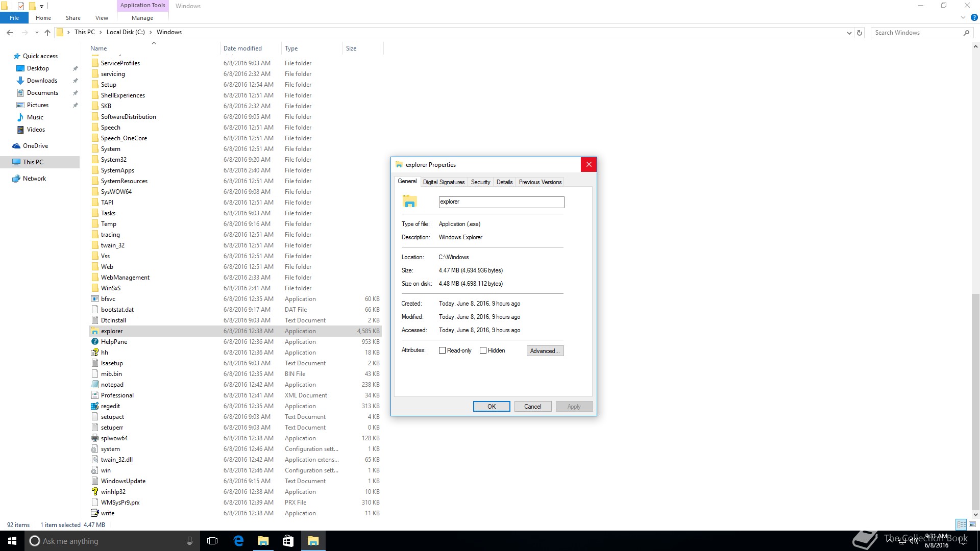
Task: Click the taskbar clock showing 6/8/2016
Action: [936, 541]
